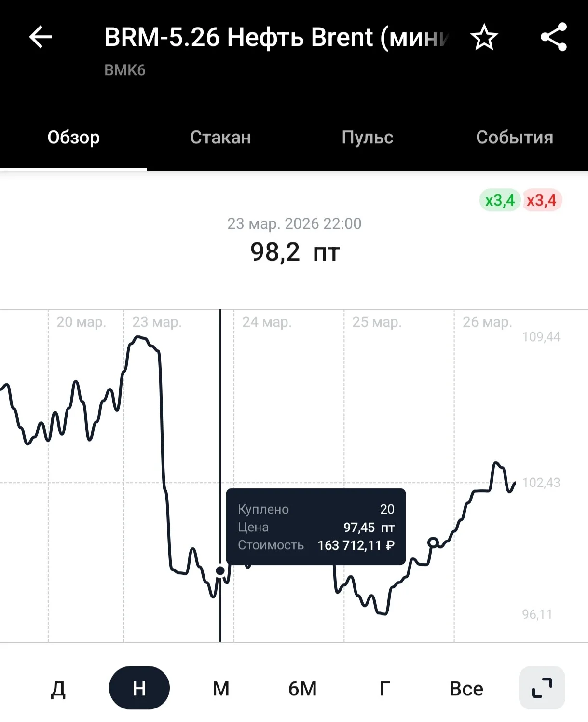Tap the Куплено trade tooltip
Screen dimensions: 588x722
(x=316, y=527)
